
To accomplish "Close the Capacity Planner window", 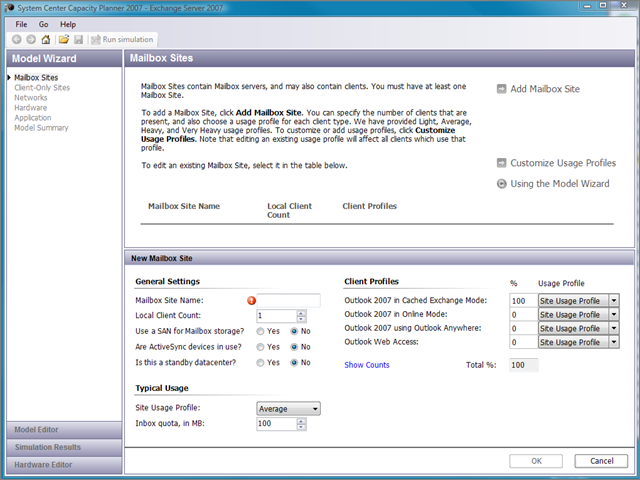I will pos(624,6).
